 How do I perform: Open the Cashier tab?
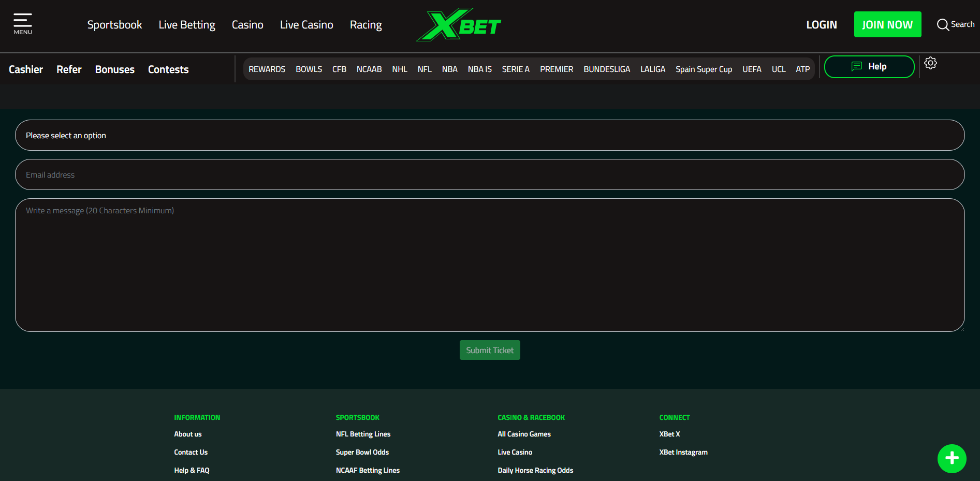click(x=26, y=69)
